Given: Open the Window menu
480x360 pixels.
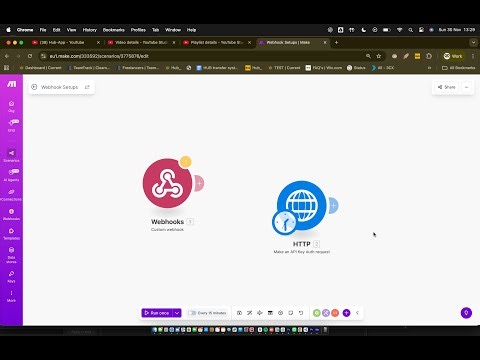Looking at the screenshot, I should point(173,30).
